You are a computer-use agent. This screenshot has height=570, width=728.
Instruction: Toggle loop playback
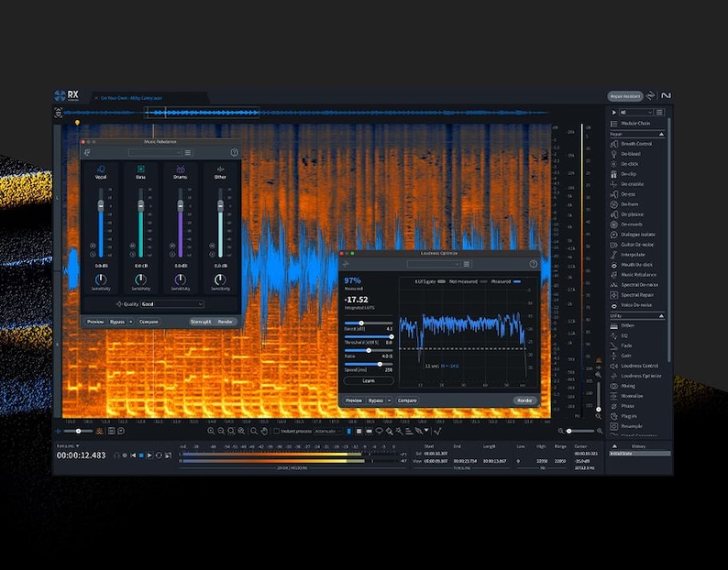pos(159,455)
